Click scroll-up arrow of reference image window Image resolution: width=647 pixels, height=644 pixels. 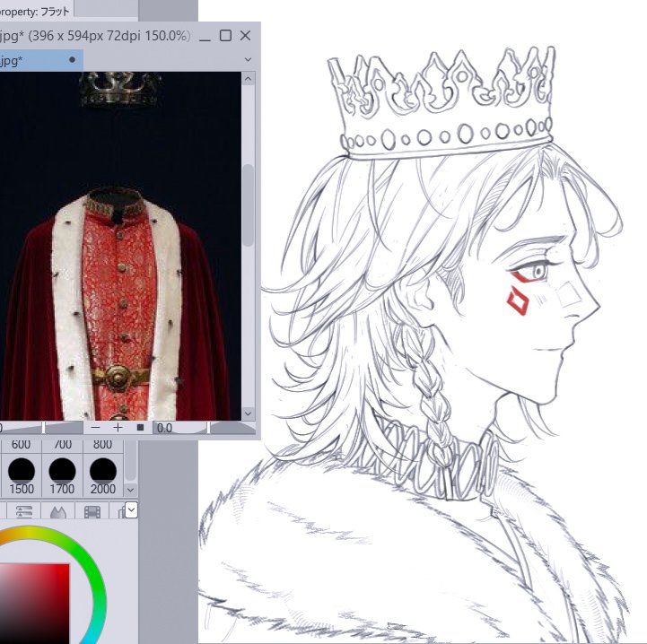(248, 78)
